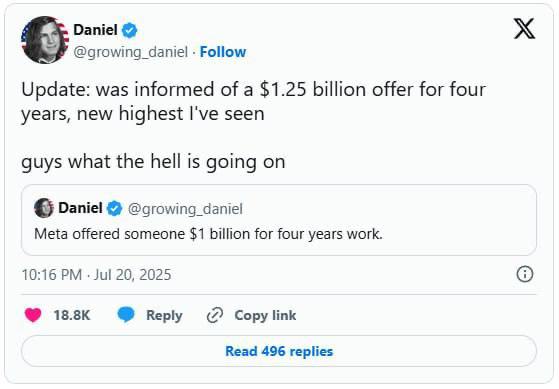Open the 10:16 PM Jul 20, 2025 timestamp
The height and width of the screenshot is (389, 559).
point(96,275)
